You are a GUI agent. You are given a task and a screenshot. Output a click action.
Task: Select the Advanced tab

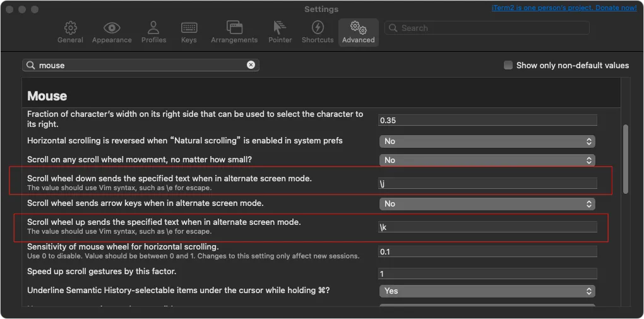click(x=358, y=32)
